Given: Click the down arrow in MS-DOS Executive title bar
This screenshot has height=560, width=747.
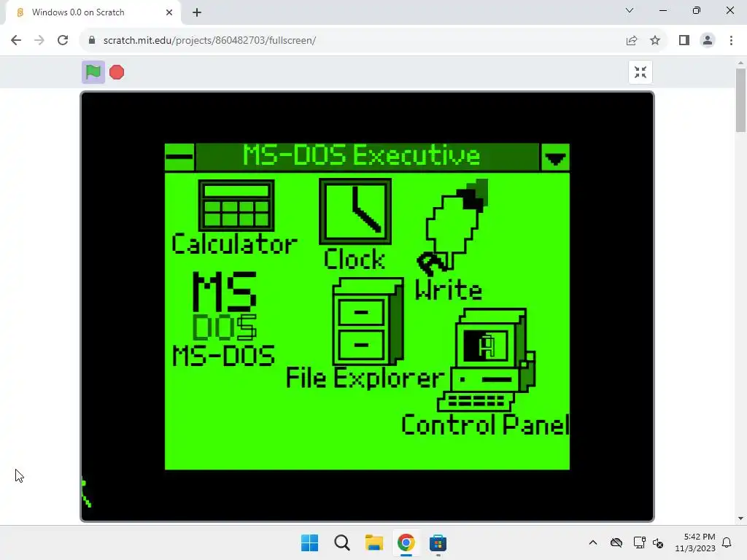Looking at the screenshot, I should (x=555, y=157).
